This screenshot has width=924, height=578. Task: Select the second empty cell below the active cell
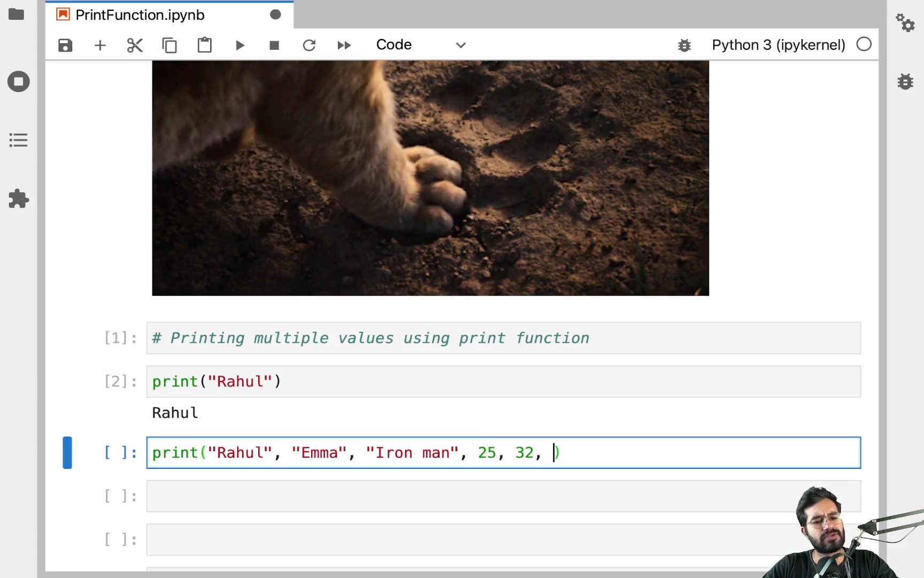click(x=503, y=539)
